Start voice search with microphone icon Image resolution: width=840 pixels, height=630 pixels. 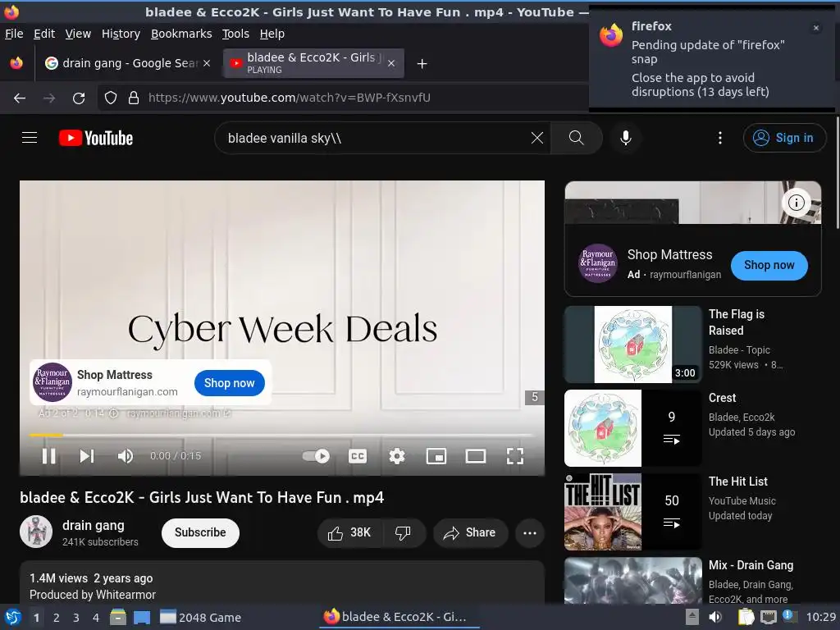[x=625, y=138]
